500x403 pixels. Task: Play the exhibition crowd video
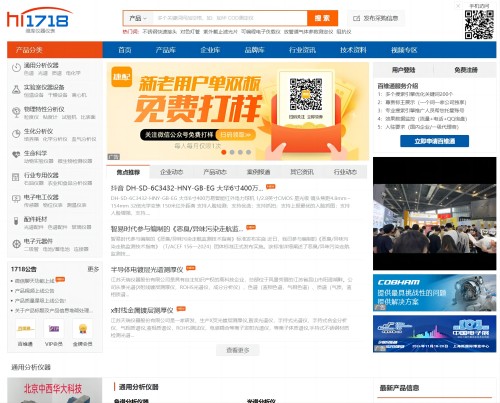434,214
